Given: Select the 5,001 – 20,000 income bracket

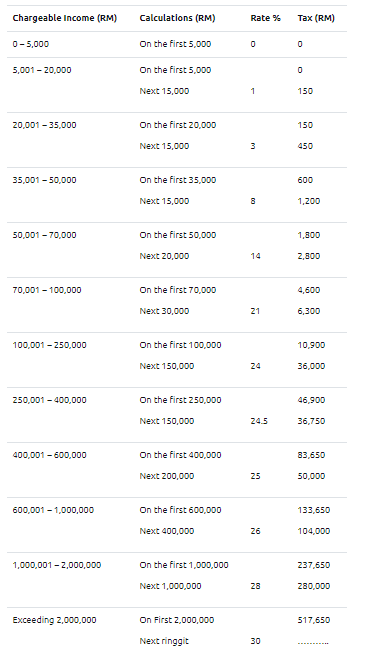Looking at the screenshot, I should click(42, 70).
